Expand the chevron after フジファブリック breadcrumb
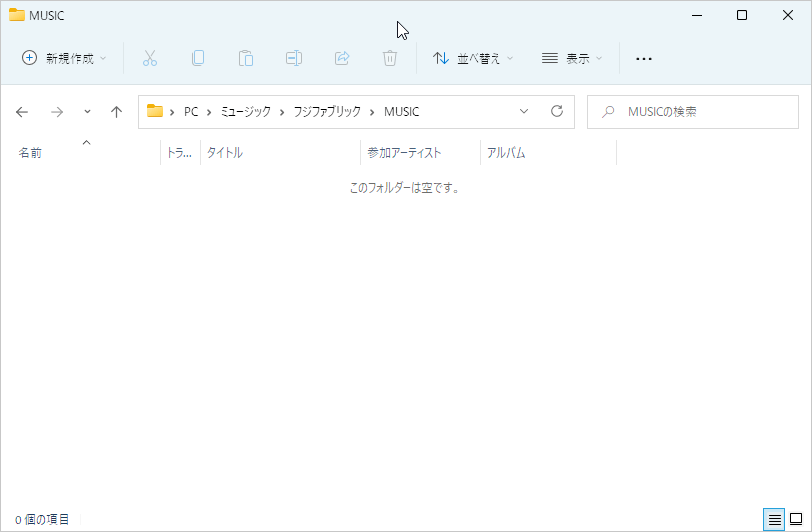Viewport: 812px width, 532px height. pyautogui.click(x=372, y=112)
